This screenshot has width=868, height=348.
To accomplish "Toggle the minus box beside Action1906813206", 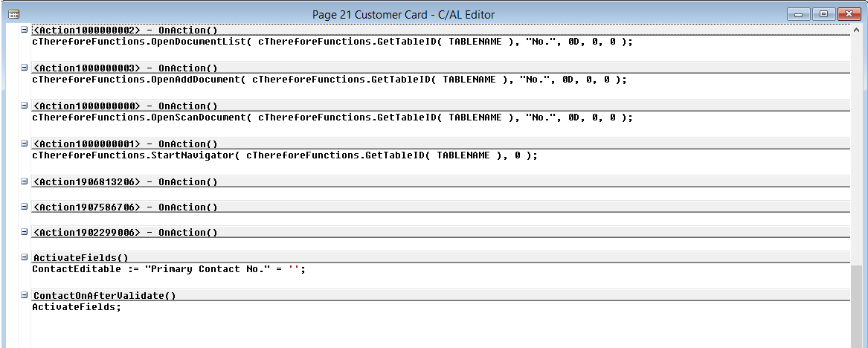I will pos(25,181).
